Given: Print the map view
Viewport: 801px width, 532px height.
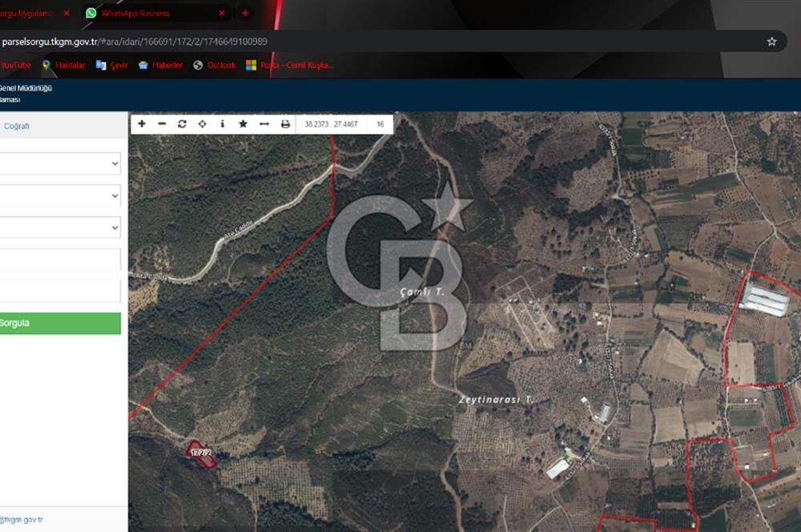Looking at the screenshot, I should (x=285, y=123).
